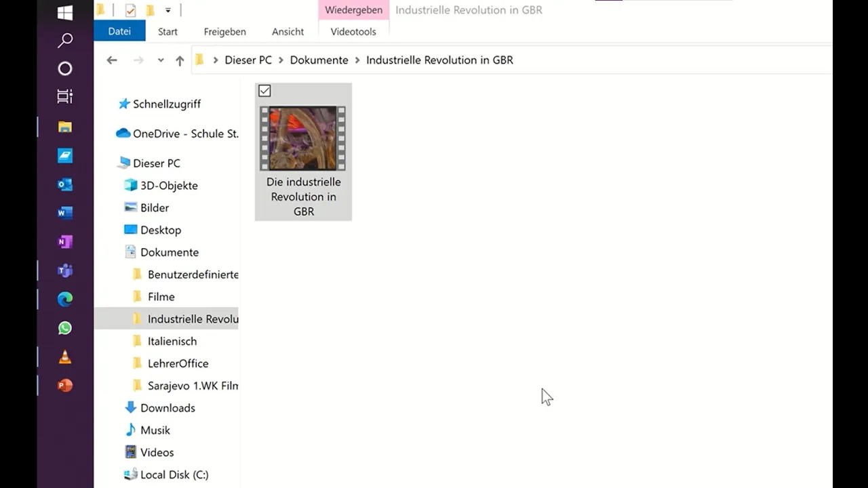
Task: Open the Benutzerdefinierte folder in sidebar
Action: (x=184, y=274)
